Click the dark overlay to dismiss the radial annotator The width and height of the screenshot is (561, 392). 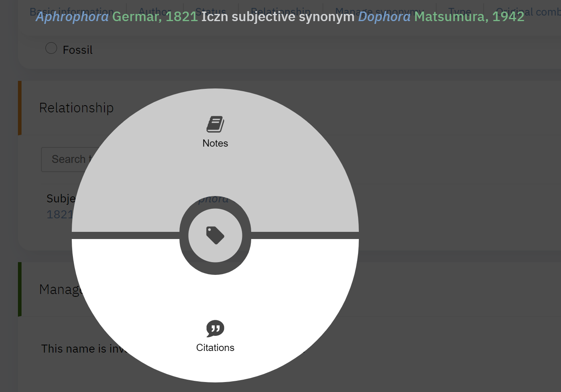(478, 199)
